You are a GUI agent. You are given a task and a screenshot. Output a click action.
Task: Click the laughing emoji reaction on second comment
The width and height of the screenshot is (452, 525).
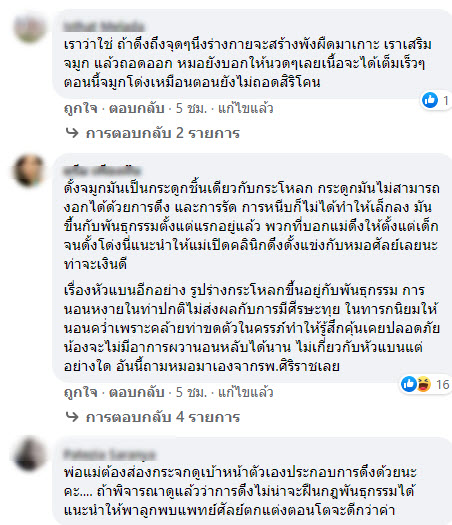click(x=423, y=384)
